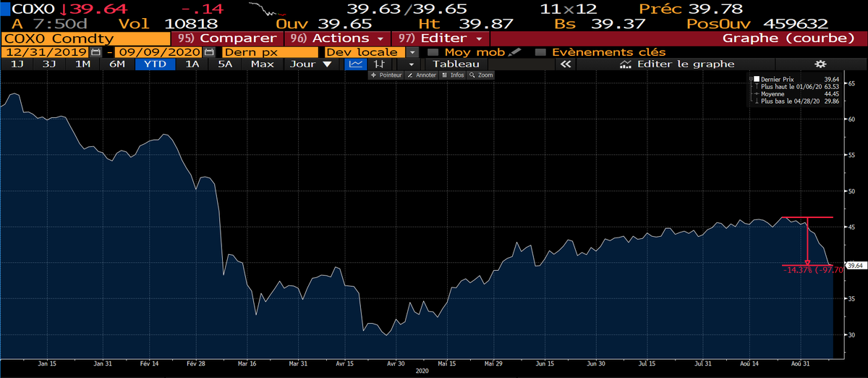Click the 11x12 bid-ask size

tap(568, 9)
